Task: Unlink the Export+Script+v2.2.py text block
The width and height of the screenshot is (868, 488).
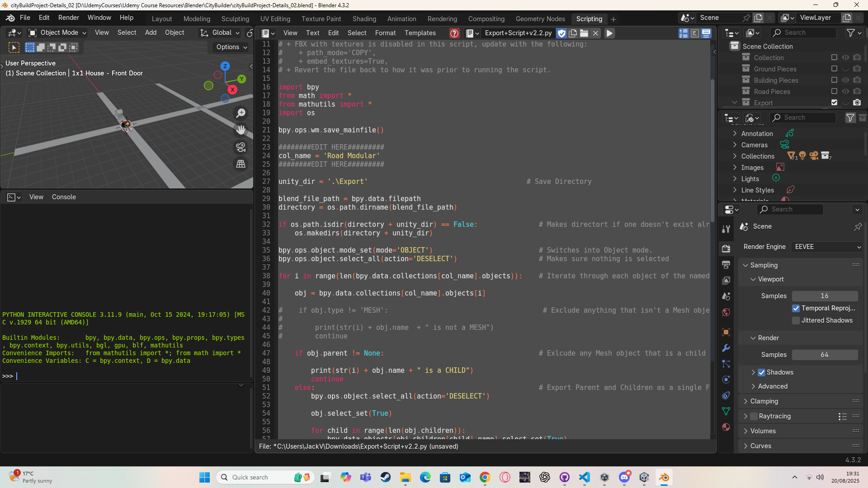Action: [596, 33]
